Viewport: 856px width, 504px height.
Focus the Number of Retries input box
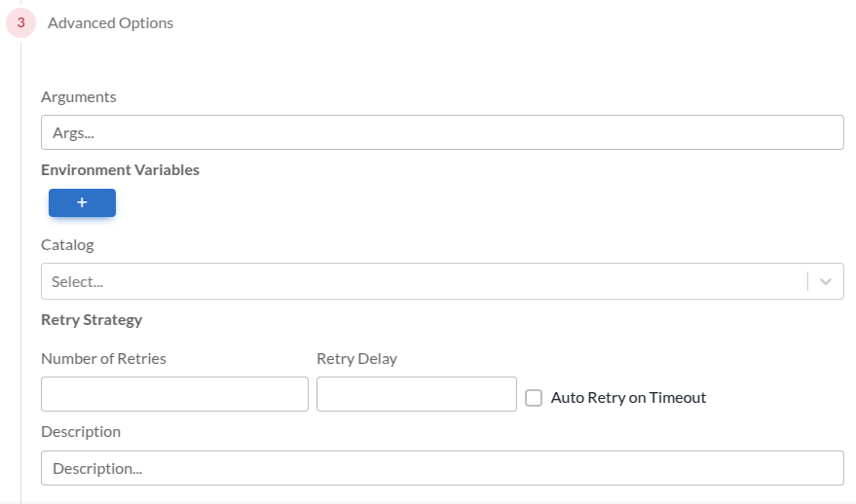click(174, 394)
